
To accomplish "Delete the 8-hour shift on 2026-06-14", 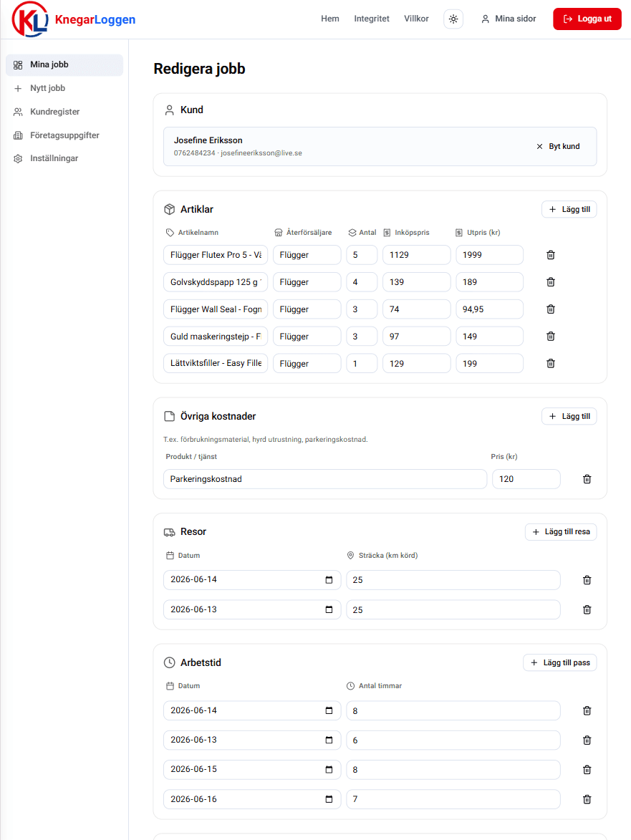I will pyautogui.click(x=587, y=710).
